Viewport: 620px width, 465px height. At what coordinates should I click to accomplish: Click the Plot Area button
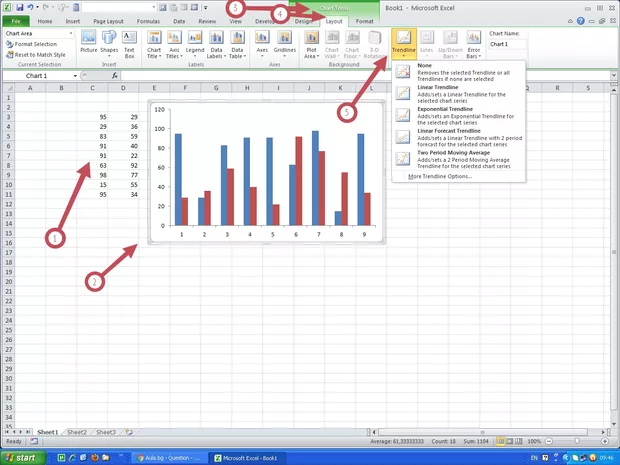click(311, 43)
